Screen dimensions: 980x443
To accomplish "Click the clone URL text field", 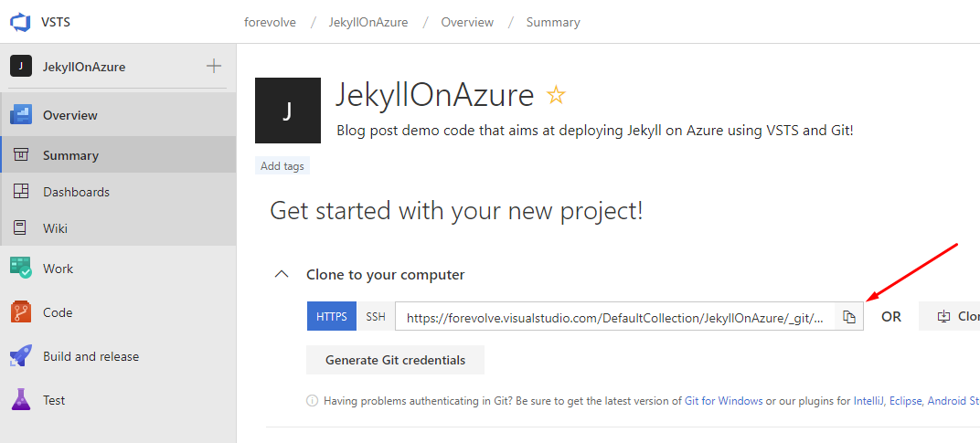I will coord(615,317).
